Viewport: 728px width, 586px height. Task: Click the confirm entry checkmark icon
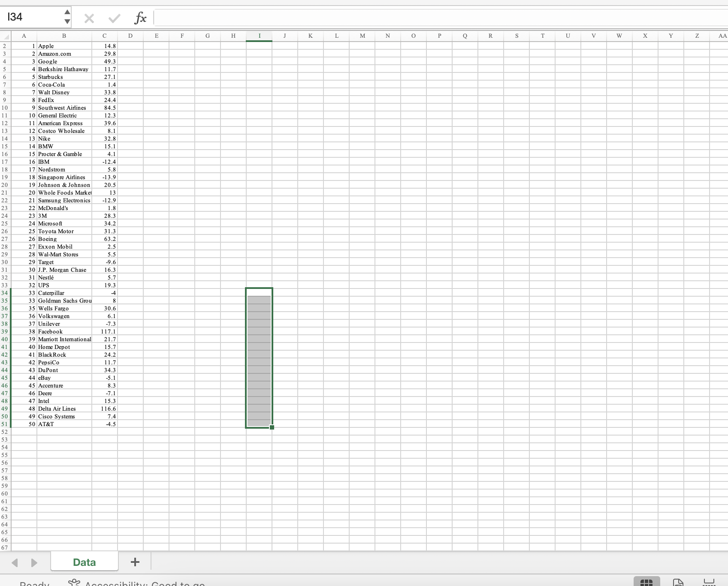tap(115, 18)
